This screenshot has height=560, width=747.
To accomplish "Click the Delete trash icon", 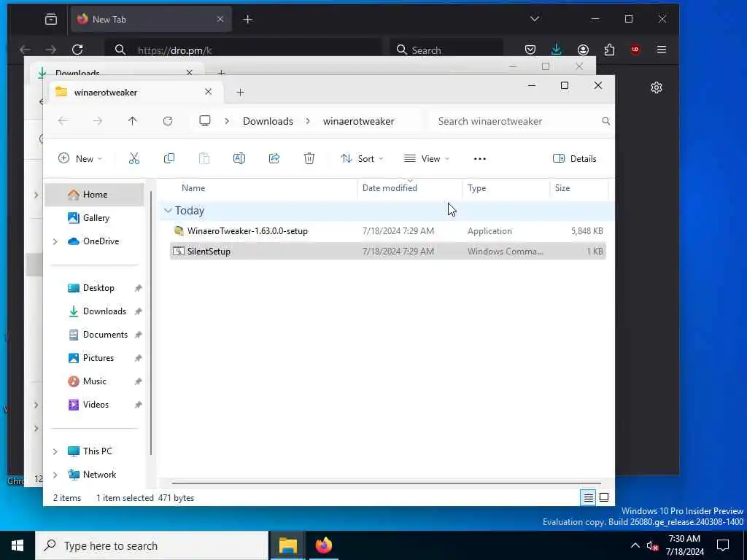I will tap(309, 158).
